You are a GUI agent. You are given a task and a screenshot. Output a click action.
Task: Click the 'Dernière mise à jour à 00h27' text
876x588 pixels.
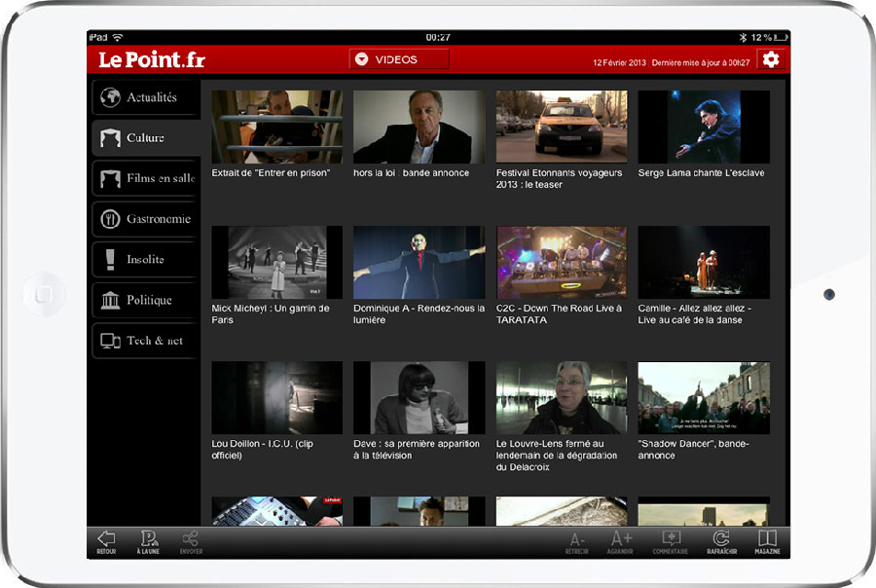pyautogui.click(x=701, y=62)
